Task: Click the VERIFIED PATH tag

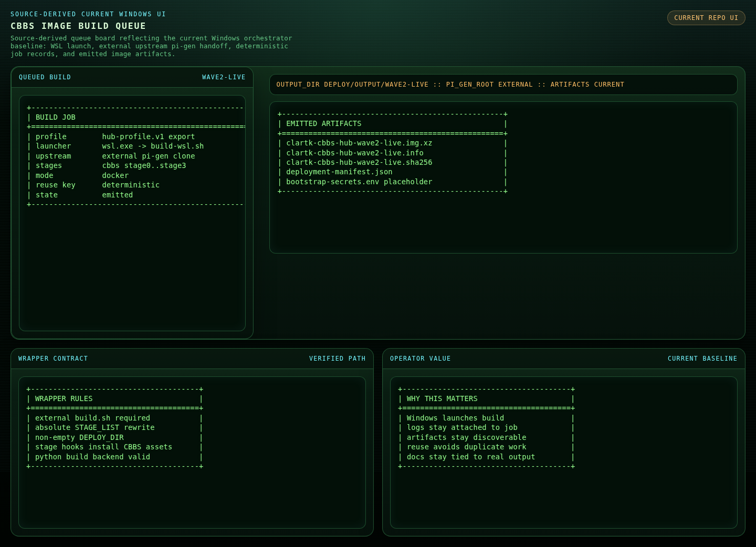Action: click(337, 359)
